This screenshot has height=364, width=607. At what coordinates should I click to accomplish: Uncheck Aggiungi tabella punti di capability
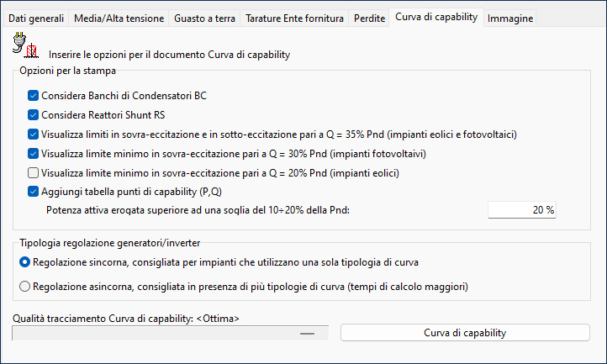[x=33, y=192]
